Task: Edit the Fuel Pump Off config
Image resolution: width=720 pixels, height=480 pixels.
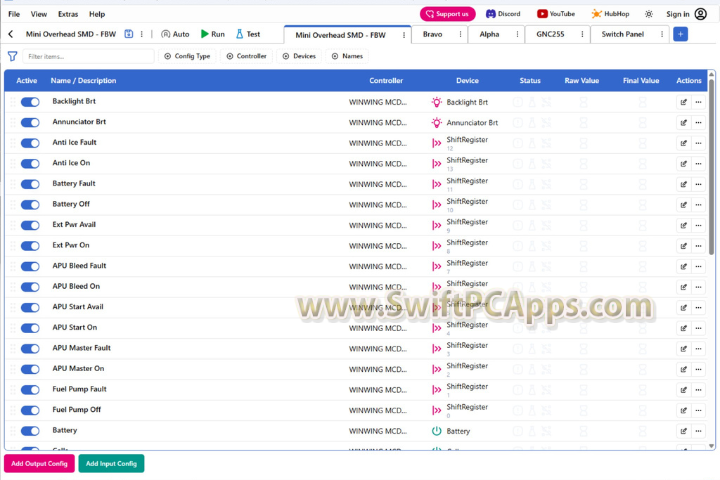Action: tap(684, 410)
